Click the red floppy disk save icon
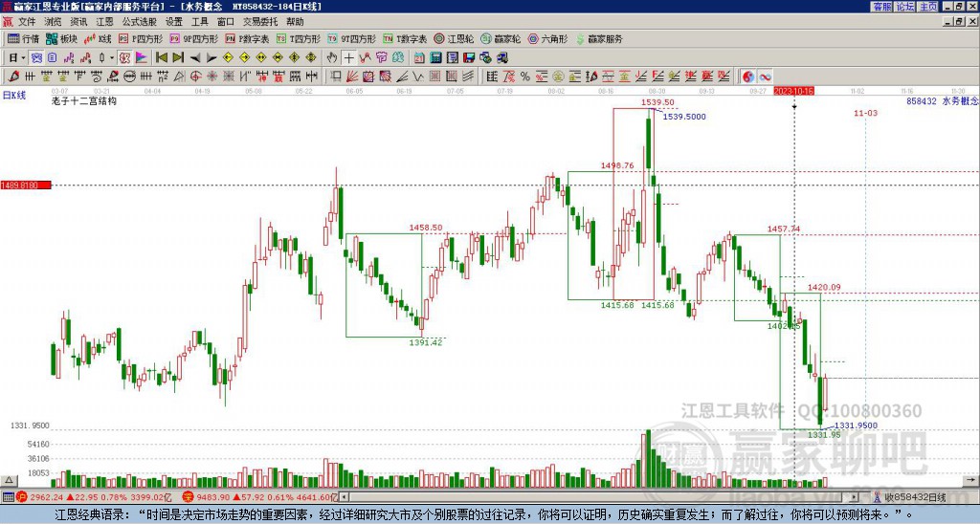The width and height of the screenshot is (980, 524). pyautogui.click(x=469, y=57)
